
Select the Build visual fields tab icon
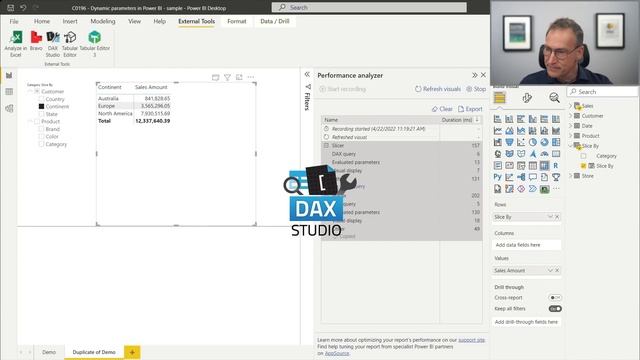pyautogui.click(x=499, y=98)
